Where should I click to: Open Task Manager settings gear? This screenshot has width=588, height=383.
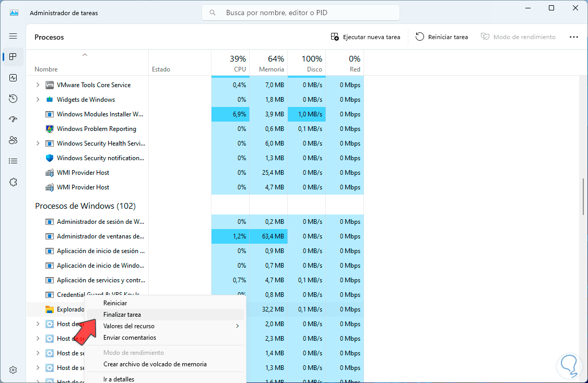(x=13, y=370)
